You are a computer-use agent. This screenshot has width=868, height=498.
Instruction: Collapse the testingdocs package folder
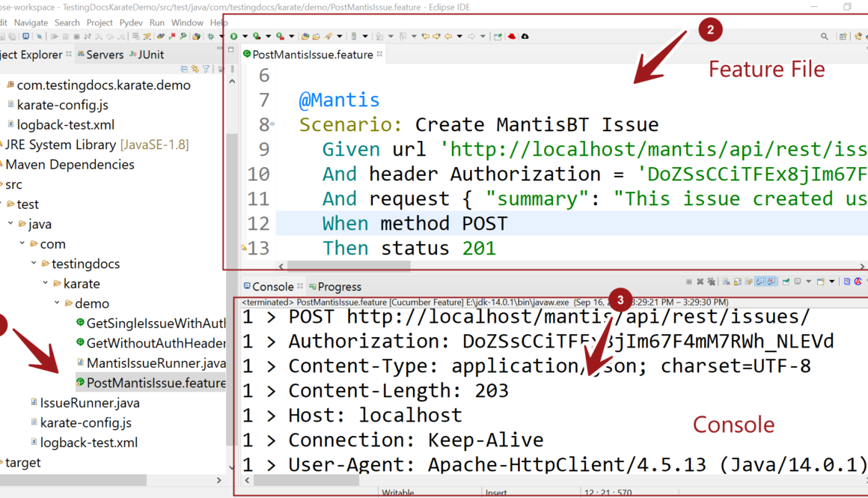[x=34, y=264]
